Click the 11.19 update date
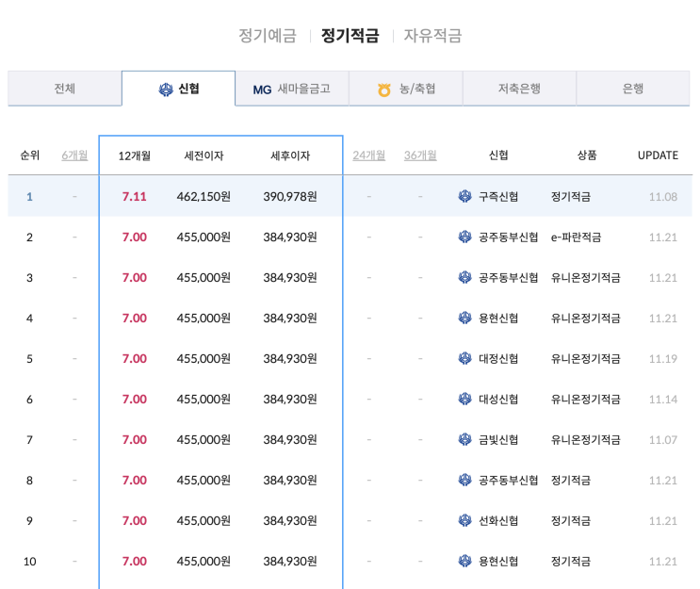 point(663,359)
